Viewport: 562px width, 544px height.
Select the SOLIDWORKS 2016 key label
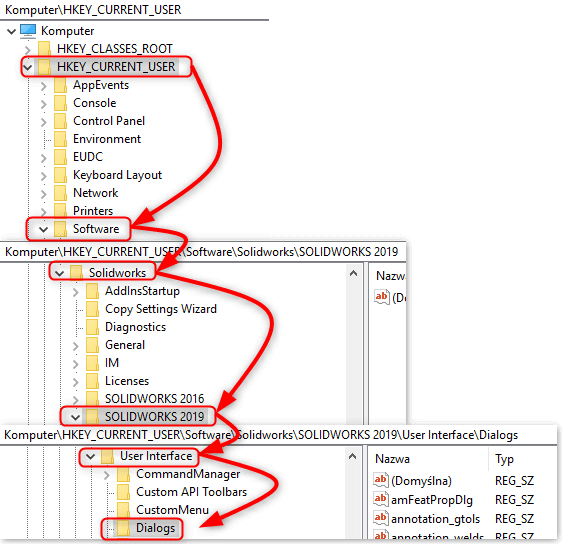pos(154,399)
